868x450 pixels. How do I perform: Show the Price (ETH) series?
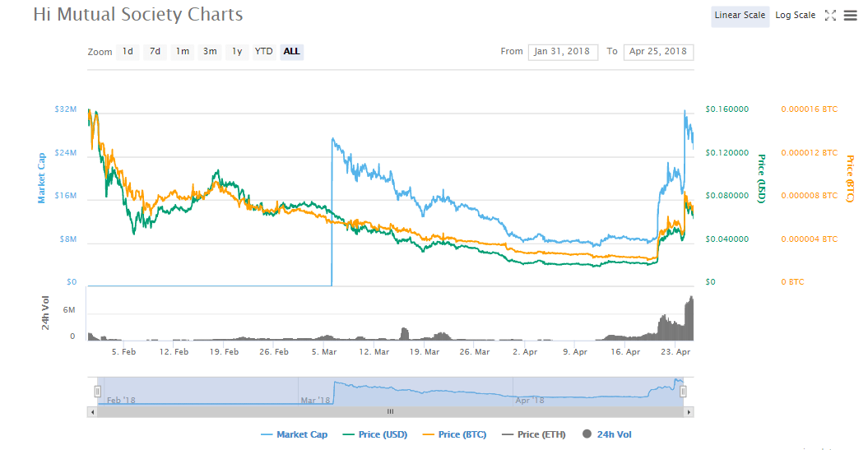coord(533,434)
